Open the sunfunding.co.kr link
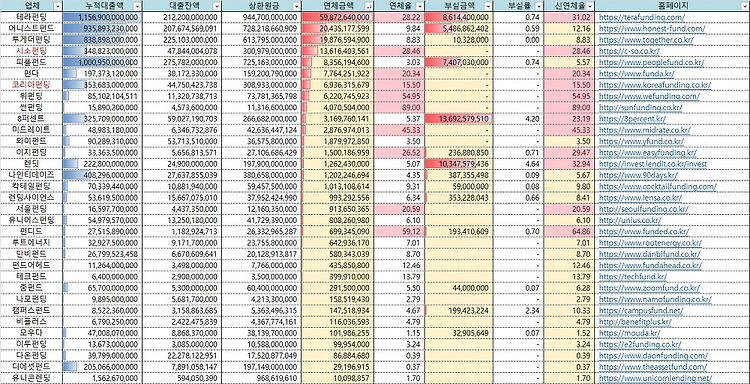 (640, 108)
